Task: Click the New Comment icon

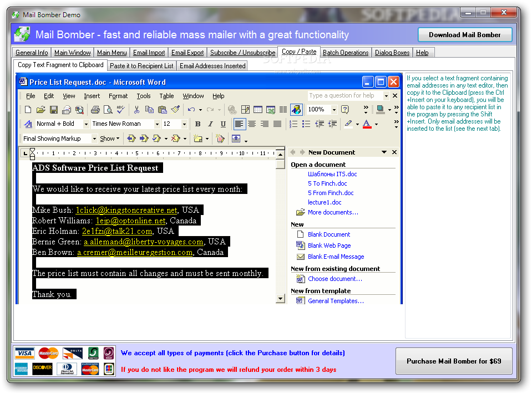Action: [198, 139]
